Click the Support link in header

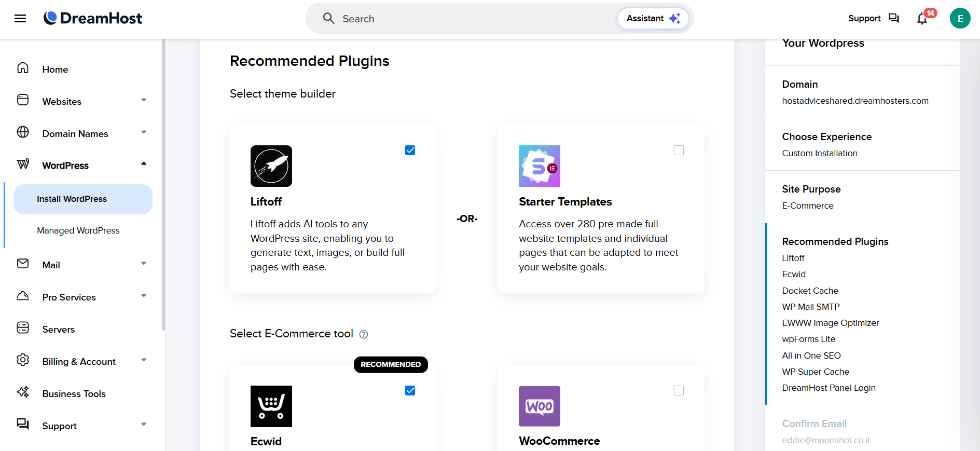(864, 18)
